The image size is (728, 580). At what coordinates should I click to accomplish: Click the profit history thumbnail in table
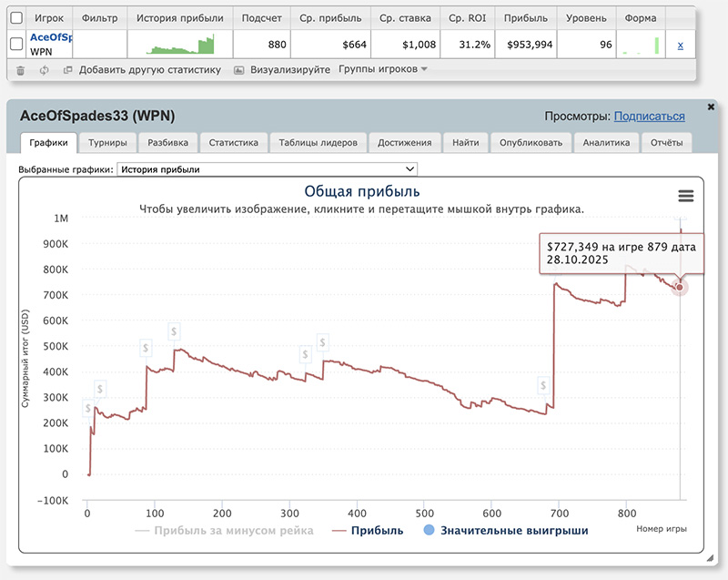tap(179, 45)
